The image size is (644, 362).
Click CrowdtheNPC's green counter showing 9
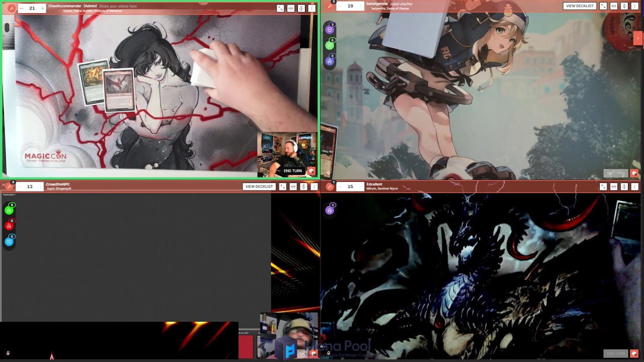coord(9,210)
